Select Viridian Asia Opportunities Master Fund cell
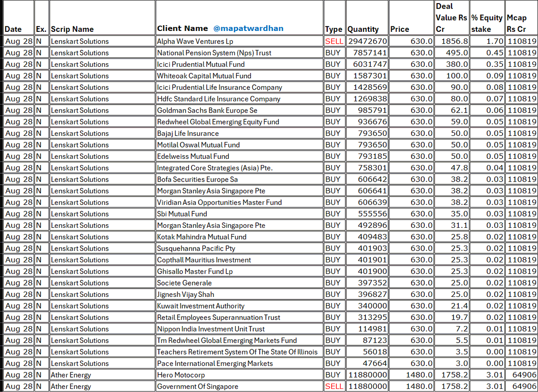The height and width of the screenshot is (392, 538). point(239,202)
